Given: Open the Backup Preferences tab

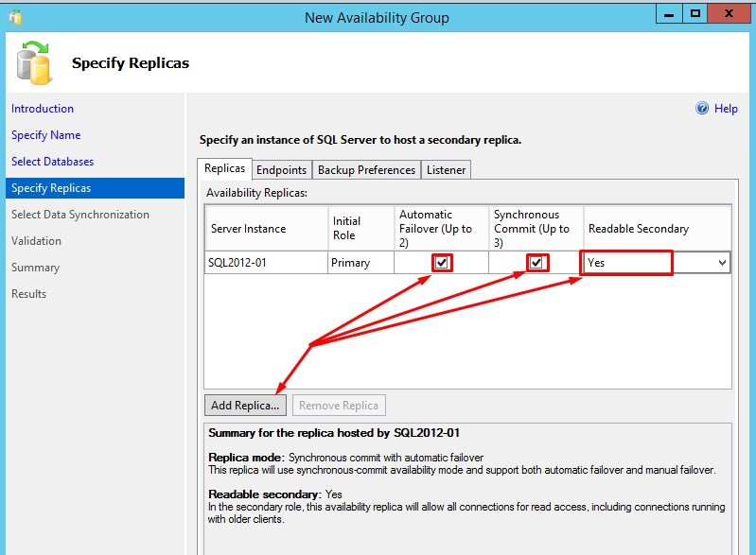Looking at the screenshot, I should click(366, 170).
